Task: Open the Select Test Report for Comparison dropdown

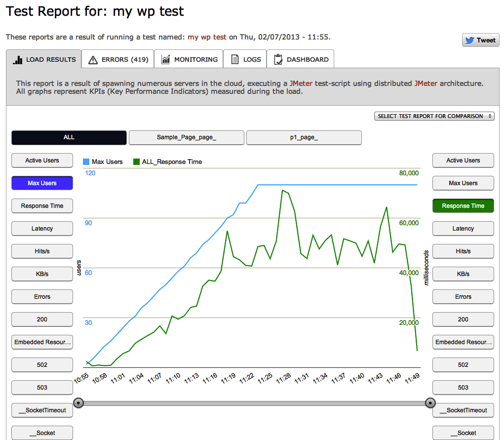Action: [x=434, y=116]
